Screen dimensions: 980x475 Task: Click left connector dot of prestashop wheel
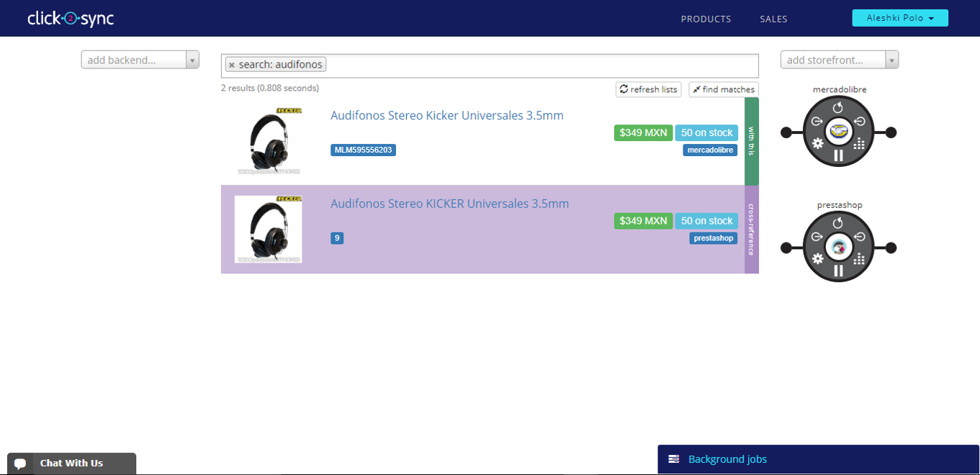tap(786, 248)
